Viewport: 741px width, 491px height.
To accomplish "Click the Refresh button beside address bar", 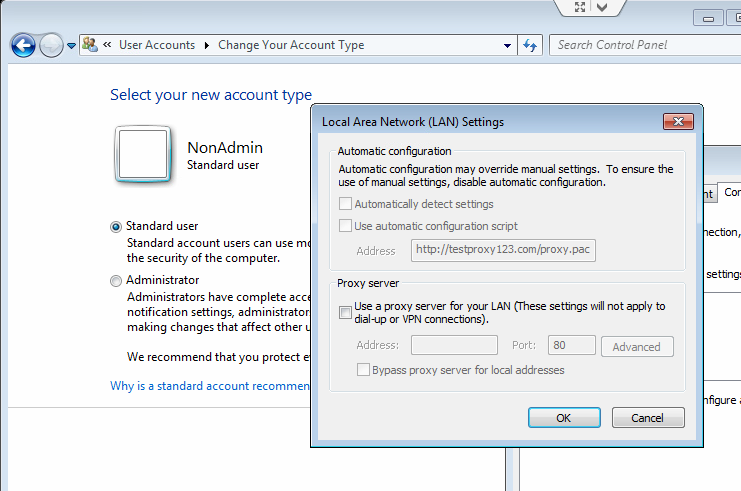I will [530, 45].
